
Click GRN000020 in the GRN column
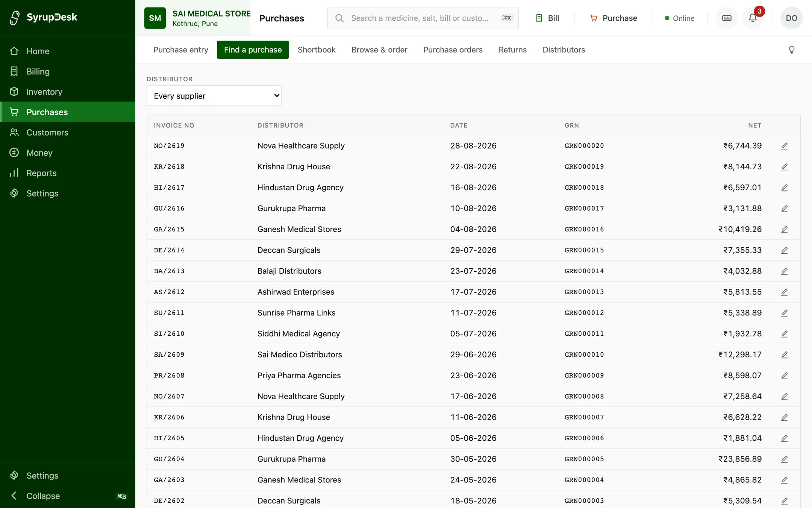tap(584, 146)
